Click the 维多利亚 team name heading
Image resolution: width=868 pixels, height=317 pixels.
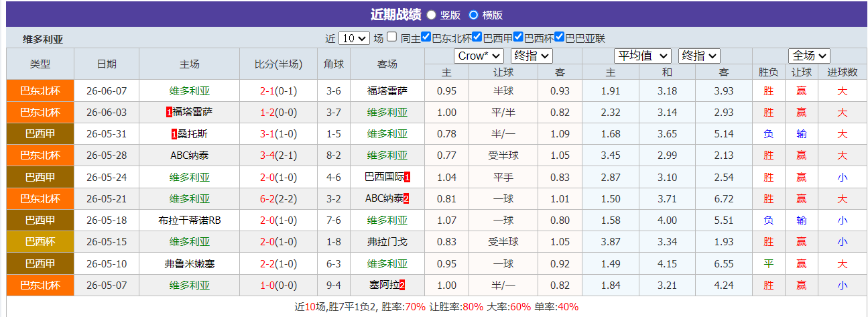click(x=43, y=38)
